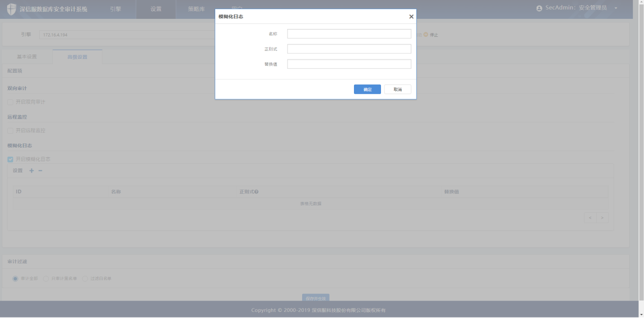
Task: Go to next table page arrow
Action: [602, 217]
